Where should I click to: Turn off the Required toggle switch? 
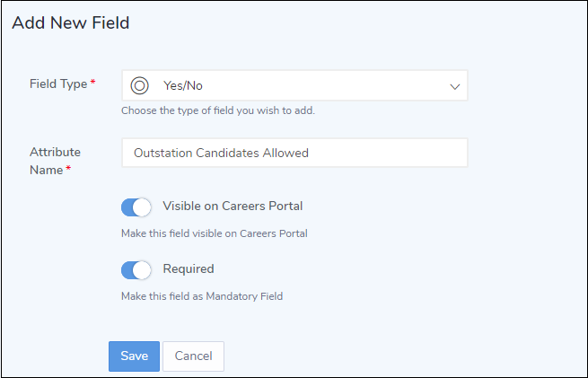(136, 269)
